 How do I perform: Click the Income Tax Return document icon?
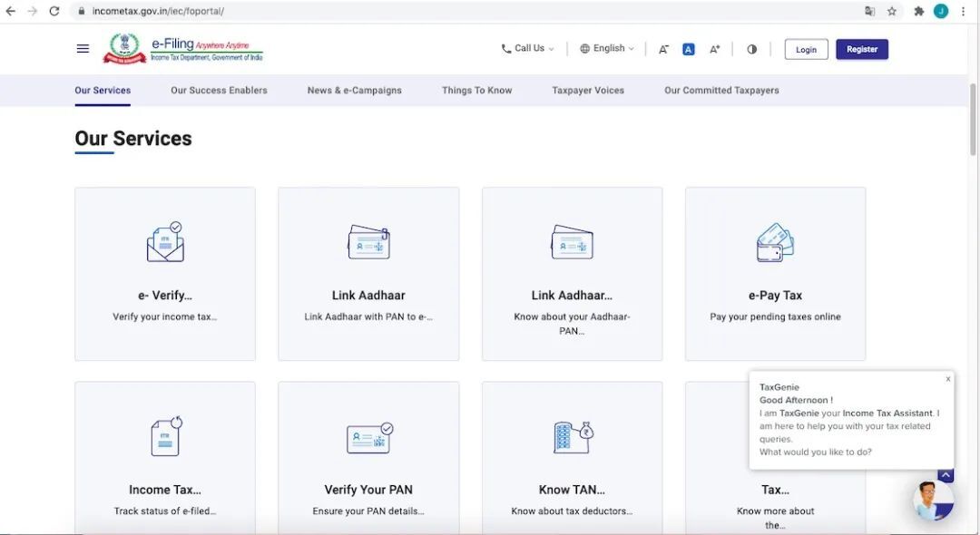point(165,436)
